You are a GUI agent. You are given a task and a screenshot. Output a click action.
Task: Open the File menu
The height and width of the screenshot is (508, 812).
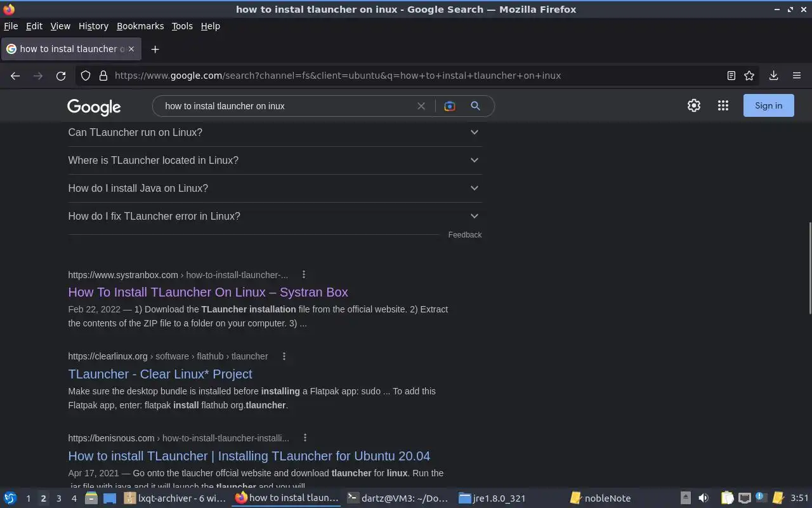click(11, 26)
